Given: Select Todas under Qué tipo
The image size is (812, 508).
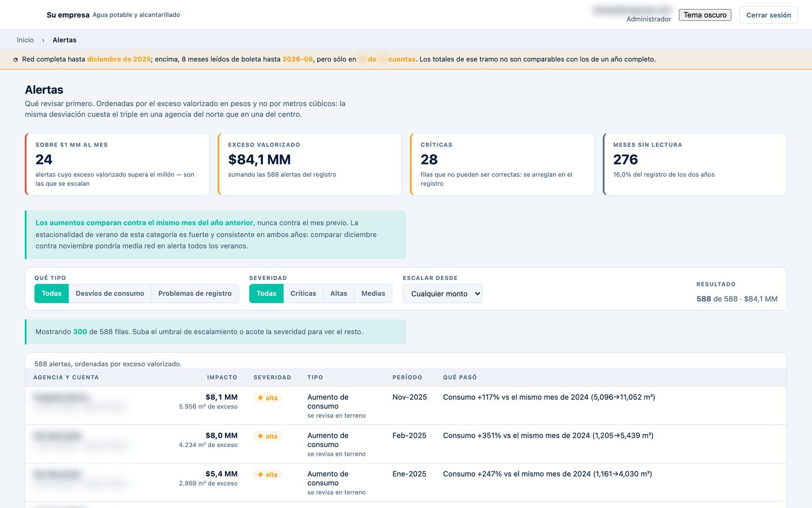Looking at the screenshot, I should [52, 294].
